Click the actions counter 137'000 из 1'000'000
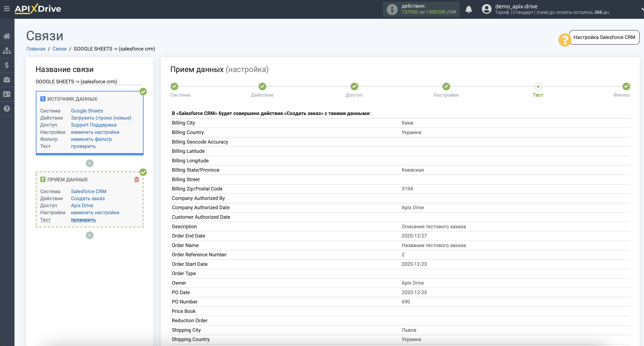Screen dimensions: 644x346 (423, 12)
